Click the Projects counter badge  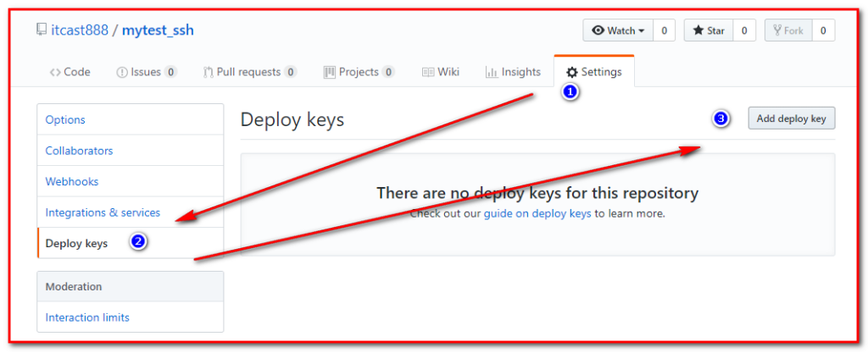[388, 72]
